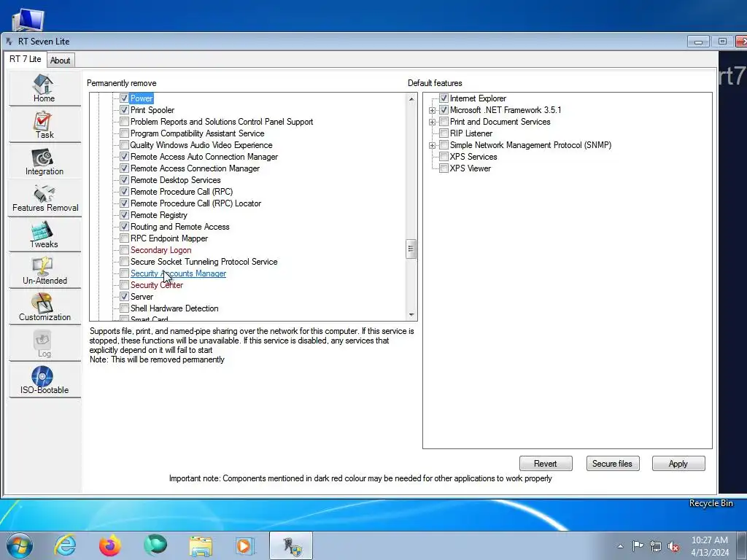The width and height of the screenshot is (747, 560).
Task: Click the Windows Start orb
Action: (20, 545)
